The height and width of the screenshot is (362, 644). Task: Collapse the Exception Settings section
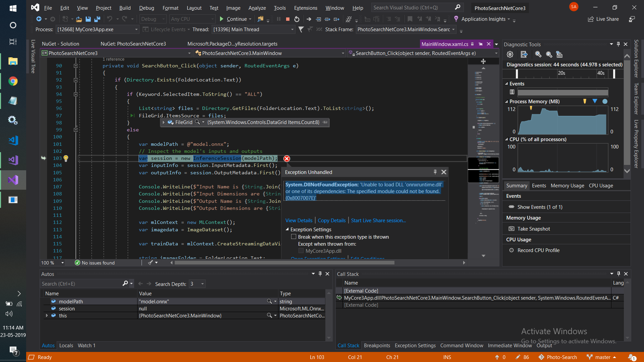click(287, 230)
